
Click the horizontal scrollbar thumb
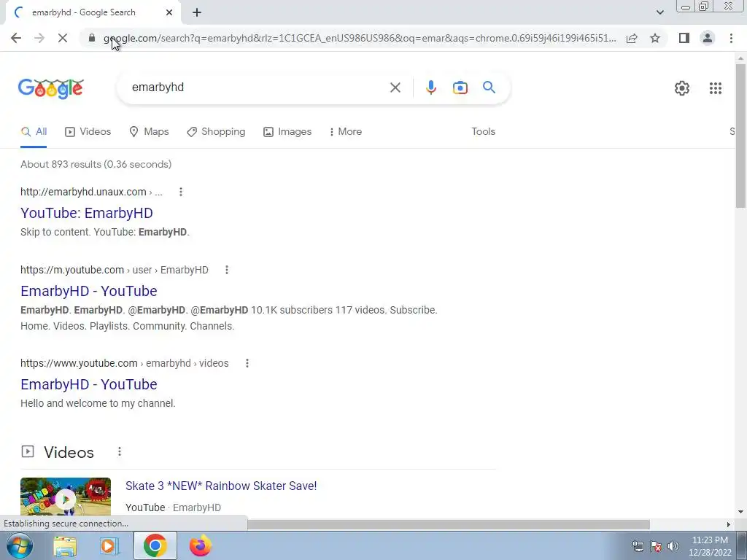449,524
